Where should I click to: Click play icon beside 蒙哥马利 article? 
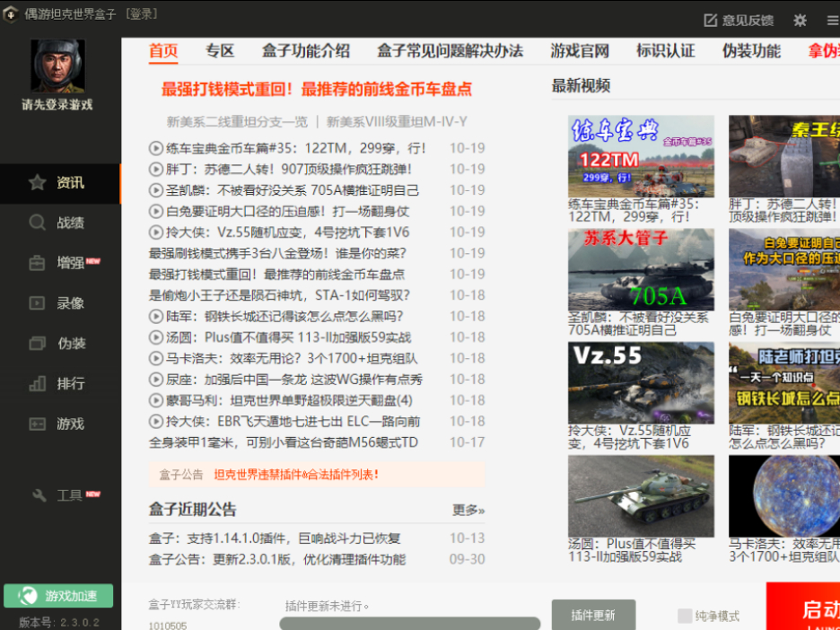155,400
